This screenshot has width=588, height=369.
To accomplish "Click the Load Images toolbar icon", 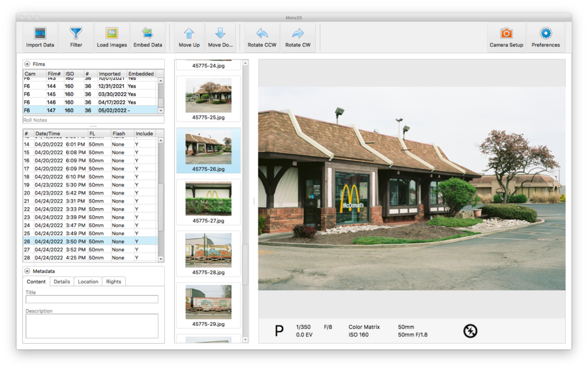I will coord(112,33).
